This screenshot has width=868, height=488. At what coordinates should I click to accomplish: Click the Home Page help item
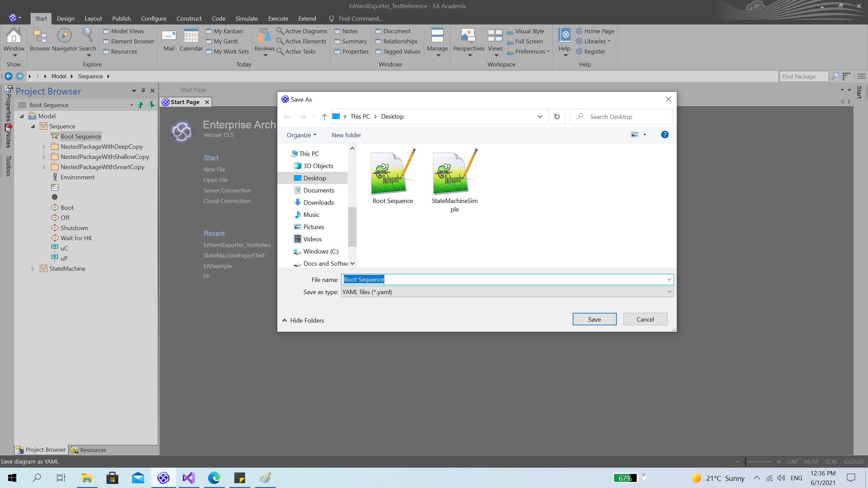pyautogui.click(x=595, y=31)
